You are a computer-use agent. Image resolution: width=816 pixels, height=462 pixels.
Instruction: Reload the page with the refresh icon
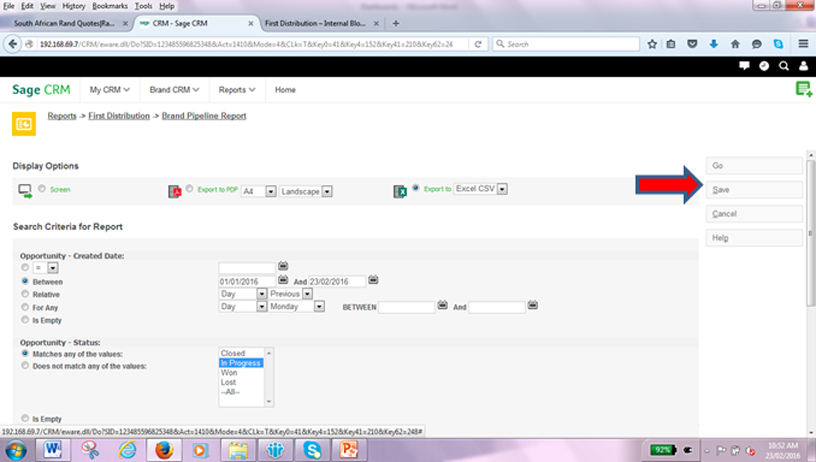pos(478,44)
